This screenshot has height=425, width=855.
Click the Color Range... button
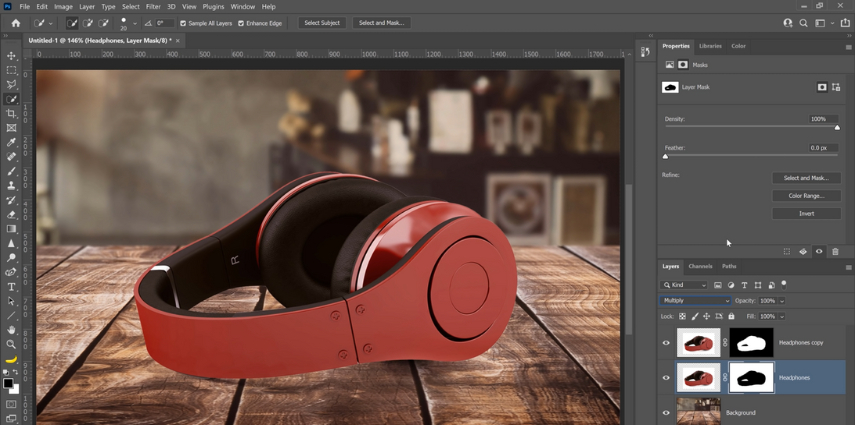[806, 196]
